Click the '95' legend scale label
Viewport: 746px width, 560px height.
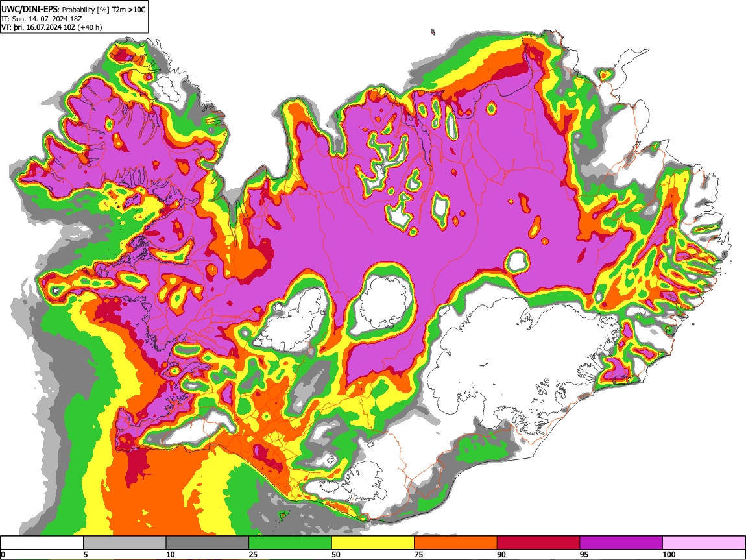(584, 554)
